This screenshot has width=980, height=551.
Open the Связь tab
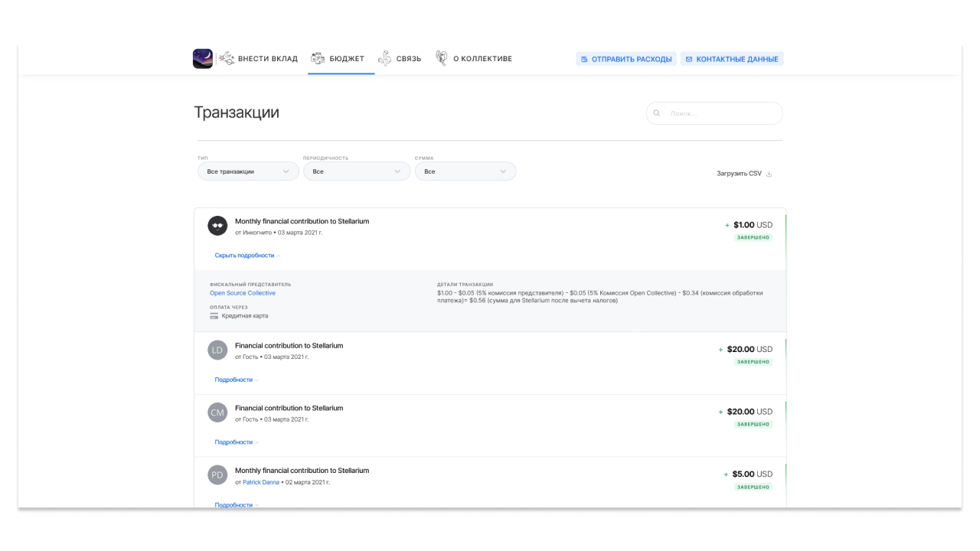pyautogui.click(x=400, y=59)
